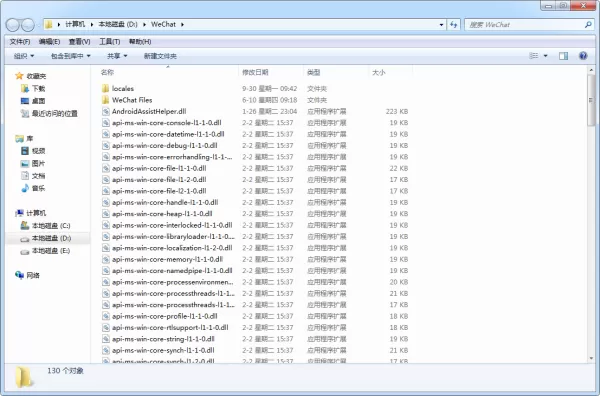Click the 网络 network icon in sidebar

[19, 275]
